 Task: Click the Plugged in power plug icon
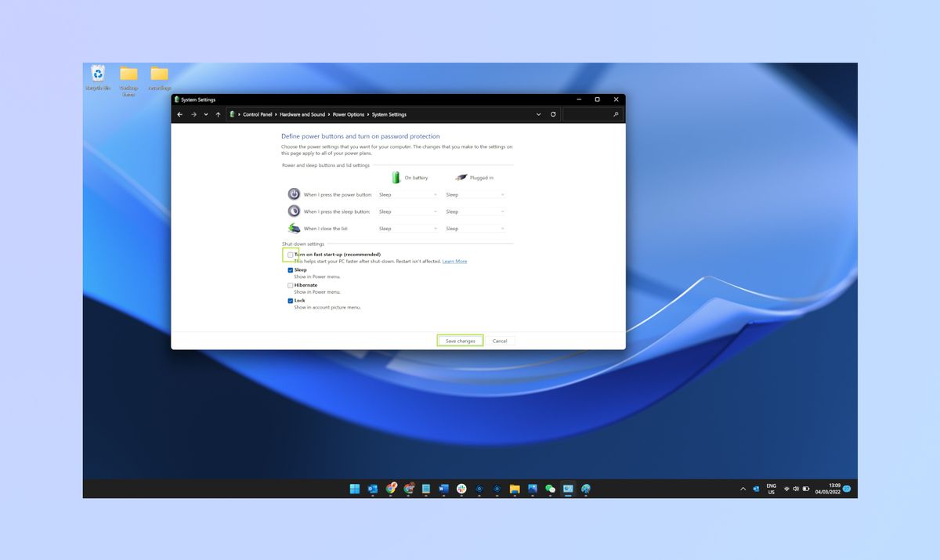[461, 177]
